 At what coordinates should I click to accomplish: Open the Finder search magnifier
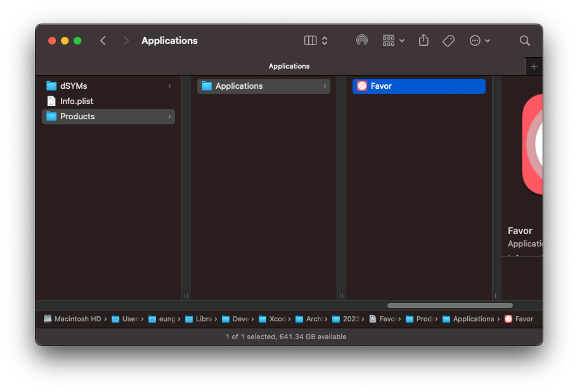coord(524,41)
